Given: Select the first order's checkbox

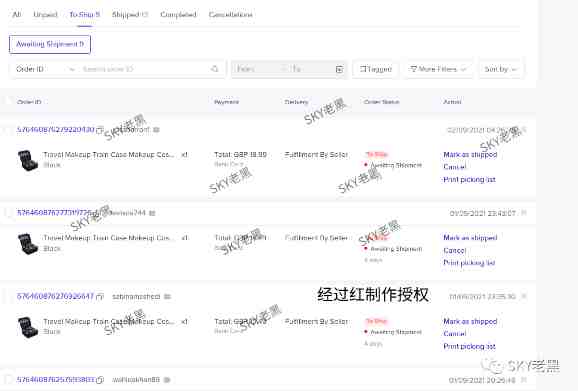Looking at the screenshot, I should 8,130.
